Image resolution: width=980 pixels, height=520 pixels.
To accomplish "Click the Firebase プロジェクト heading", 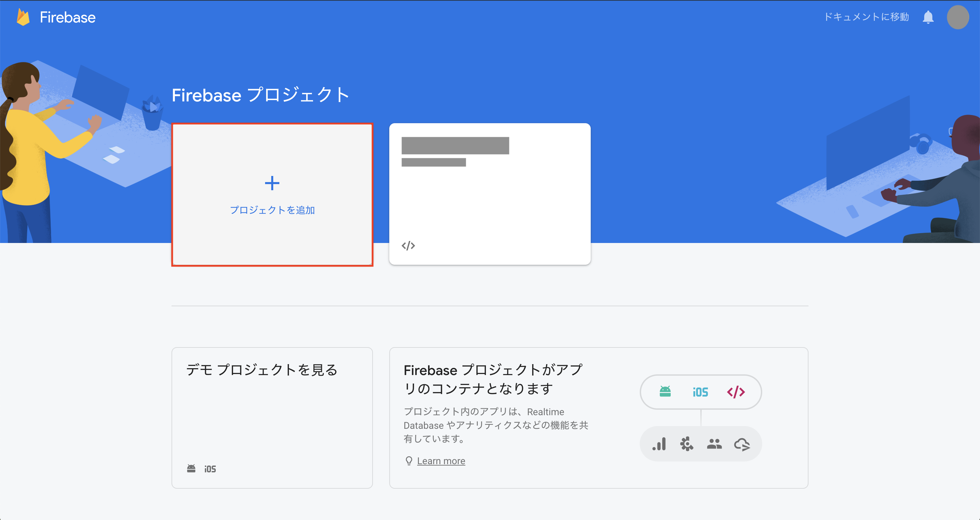I will tap(261, 95).
